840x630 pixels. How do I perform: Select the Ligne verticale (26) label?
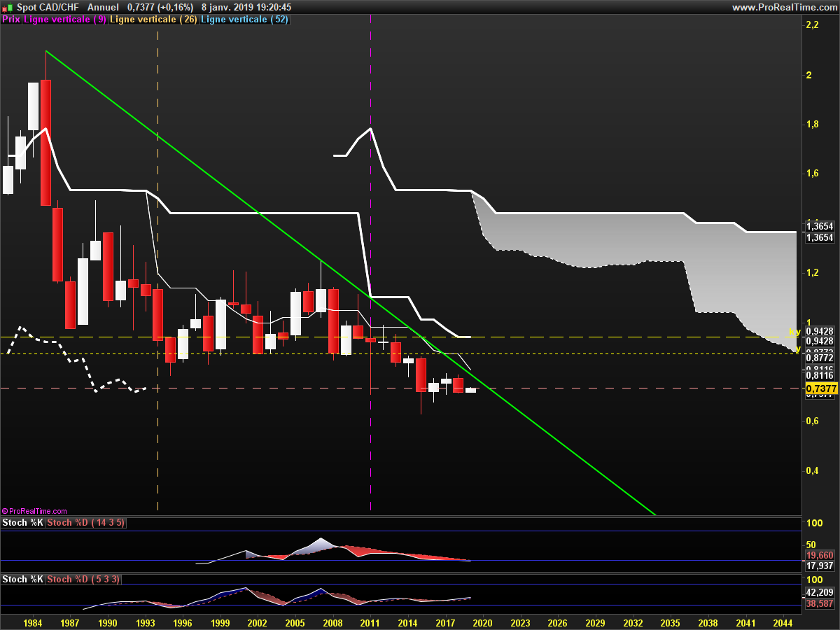pyautogui.click(x=154, y=20)
